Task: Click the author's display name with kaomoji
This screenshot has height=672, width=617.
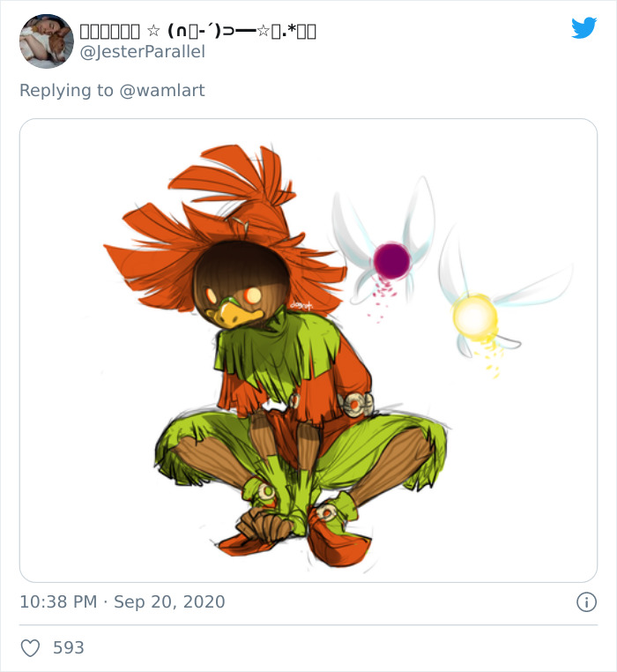Action: (x=197, y=31)
